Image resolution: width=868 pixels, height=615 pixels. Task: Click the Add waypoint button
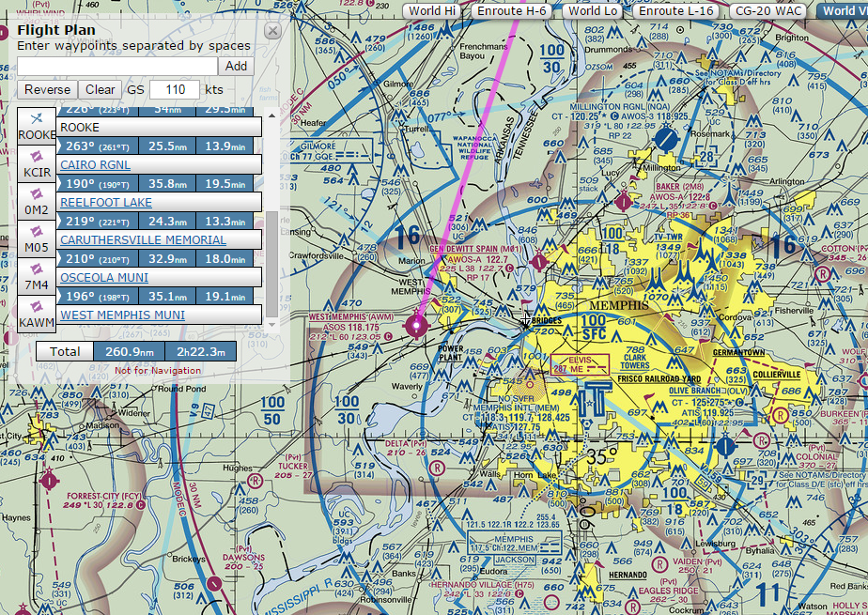tap(237, 66)
